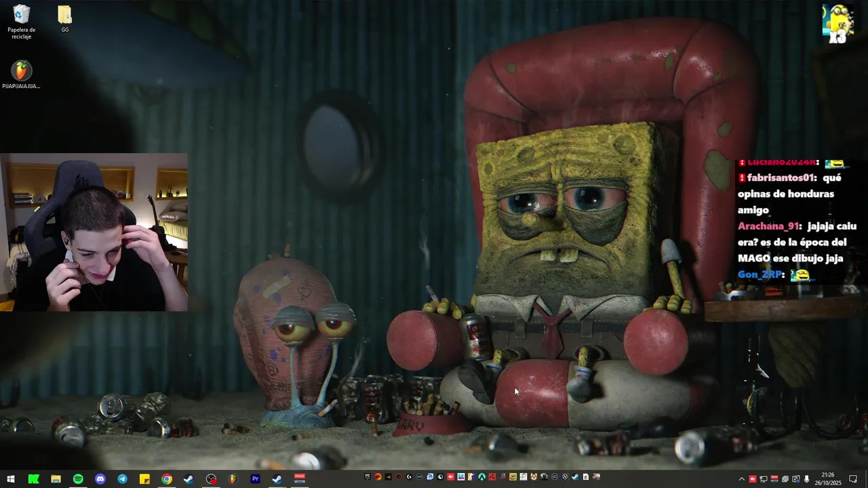Open OBS Studio recording icon in taskbar
The width and height of the screenshot is (868, 488).
point(212,479)
